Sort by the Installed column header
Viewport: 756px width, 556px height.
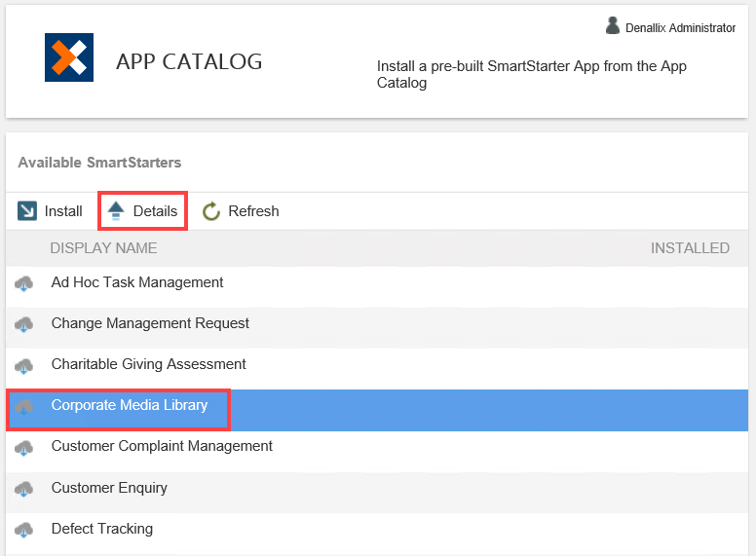[690, 248]
